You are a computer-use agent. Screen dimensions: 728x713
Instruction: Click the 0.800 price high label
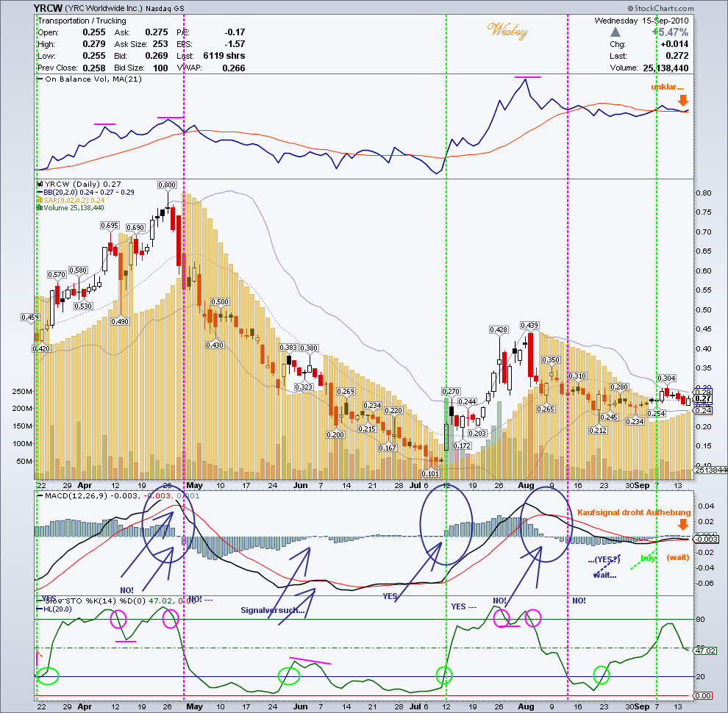coord(167,184)
